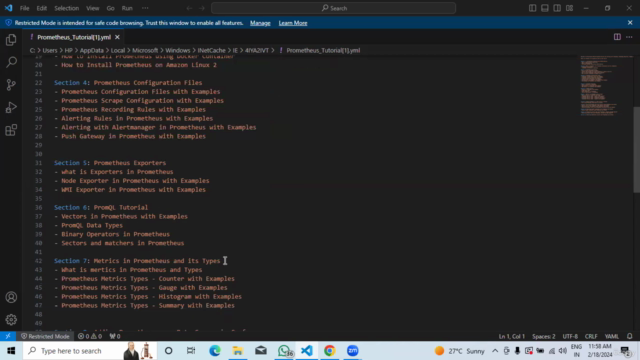
Task: Open File Explorer from taskbar
Action: coord(238,351)
